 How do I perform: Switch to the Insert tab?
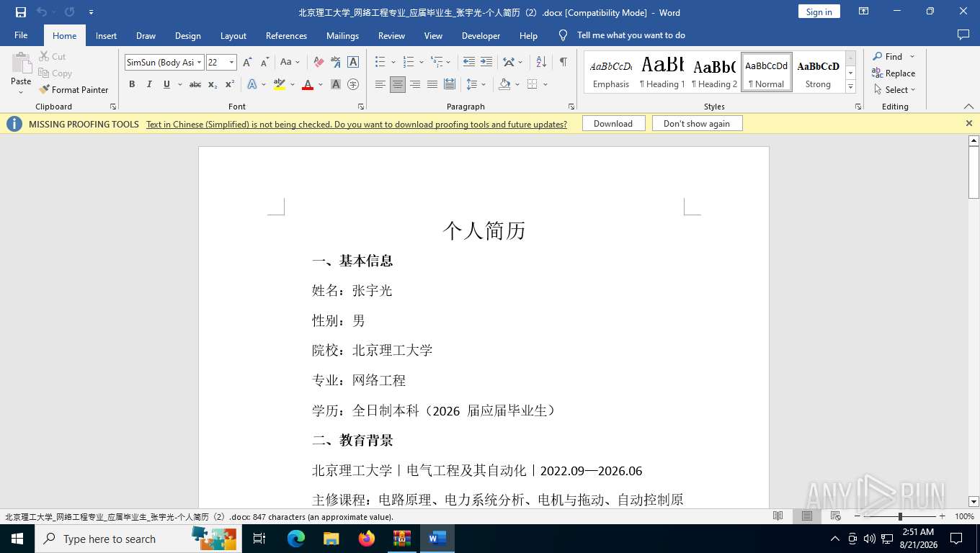click(106, 35)
